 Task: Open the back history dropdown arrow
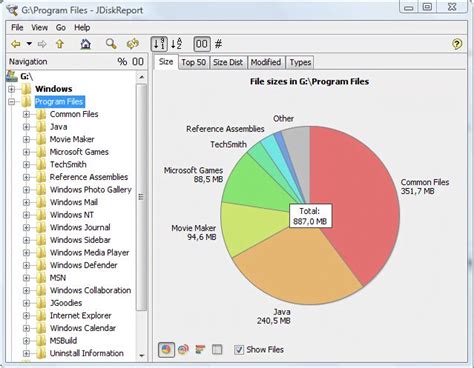pos(29,44)
